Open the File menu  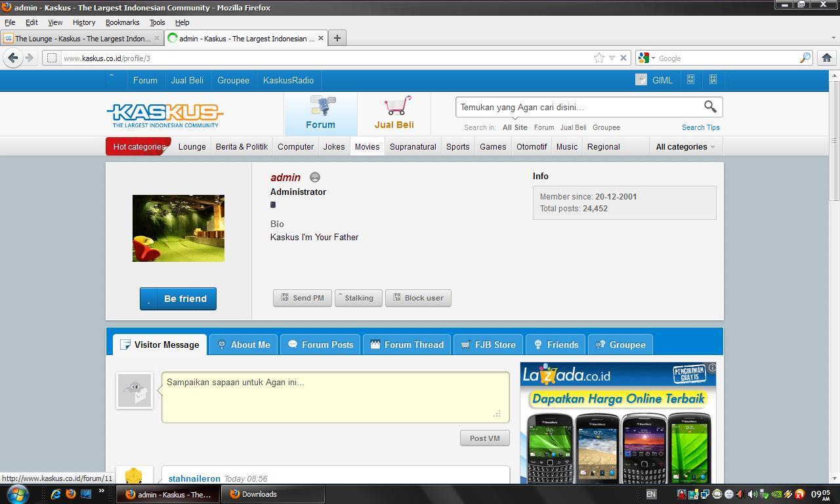coord(10,22)
